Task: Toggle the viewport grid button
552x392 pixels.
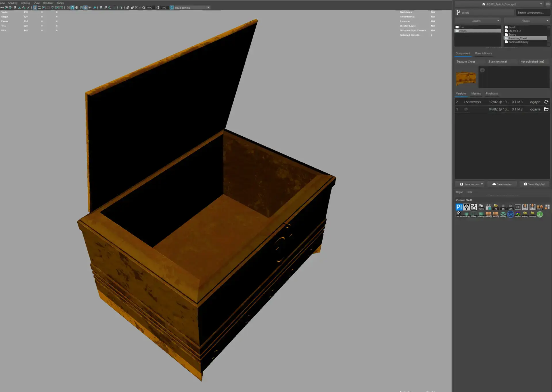Action: [35, 7]
